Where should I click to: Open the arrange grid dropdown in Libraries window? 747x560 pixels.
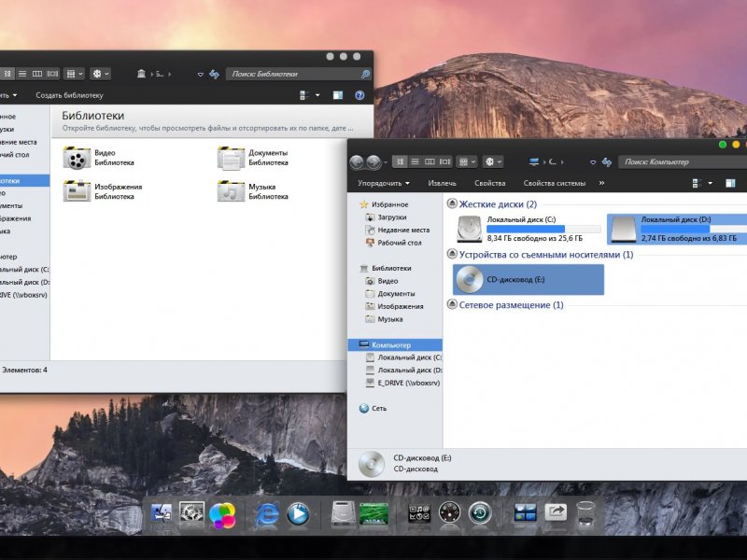(x=75, y=74)
